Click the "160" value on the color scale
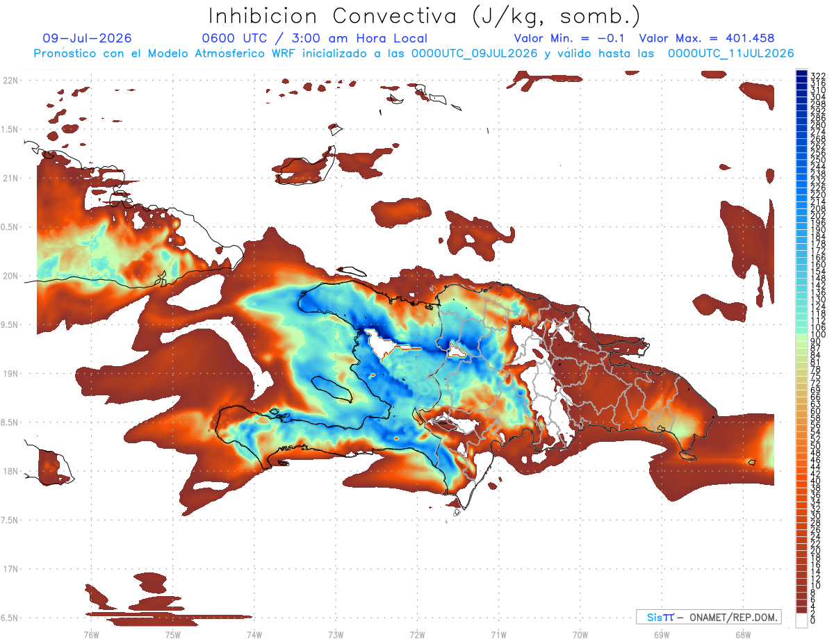The height and width of the screenshot is (644, 834). point(818,265)
